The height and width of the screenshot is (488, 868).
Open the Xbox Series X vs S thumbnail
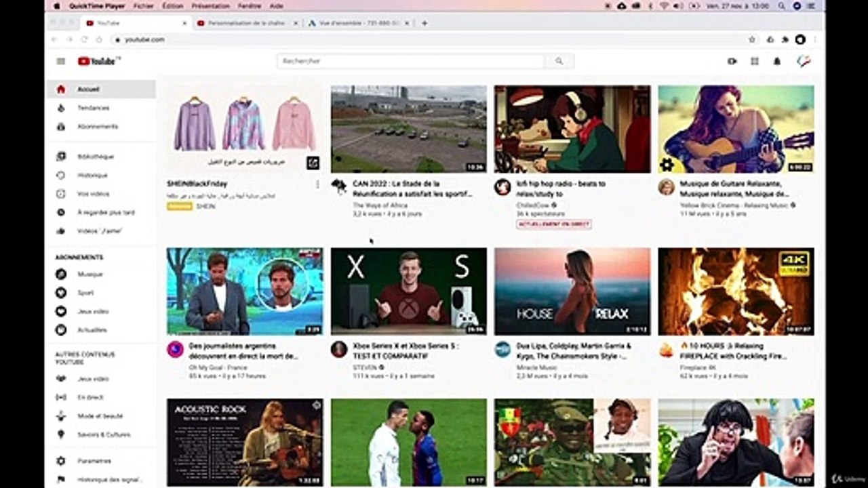tap(409, 291)
